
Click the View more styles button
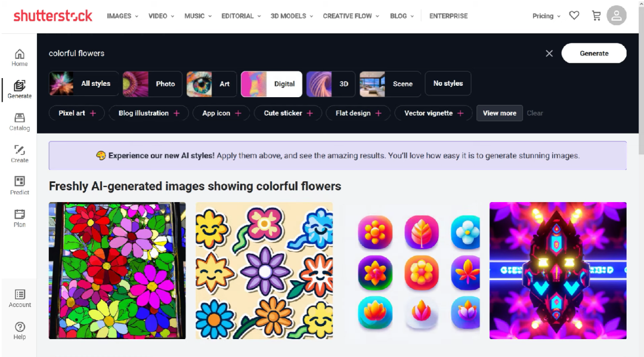point(499,113)
